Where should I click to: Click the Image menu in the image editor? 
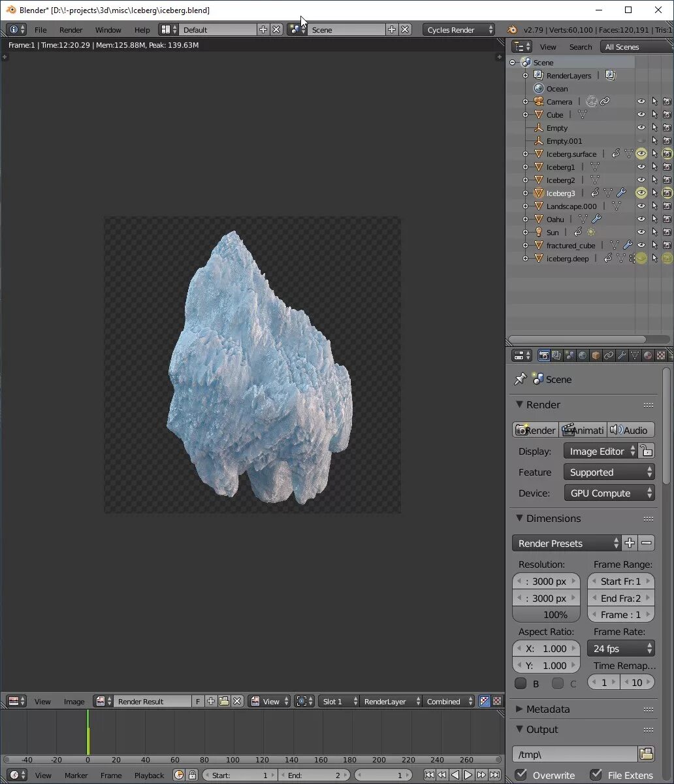74,701
